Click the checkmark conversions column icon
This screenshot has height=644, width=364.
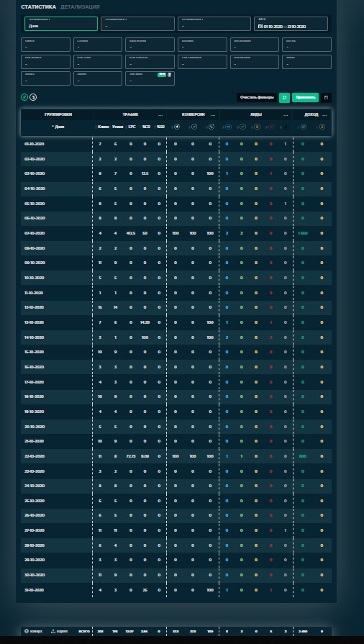point(194,127)
